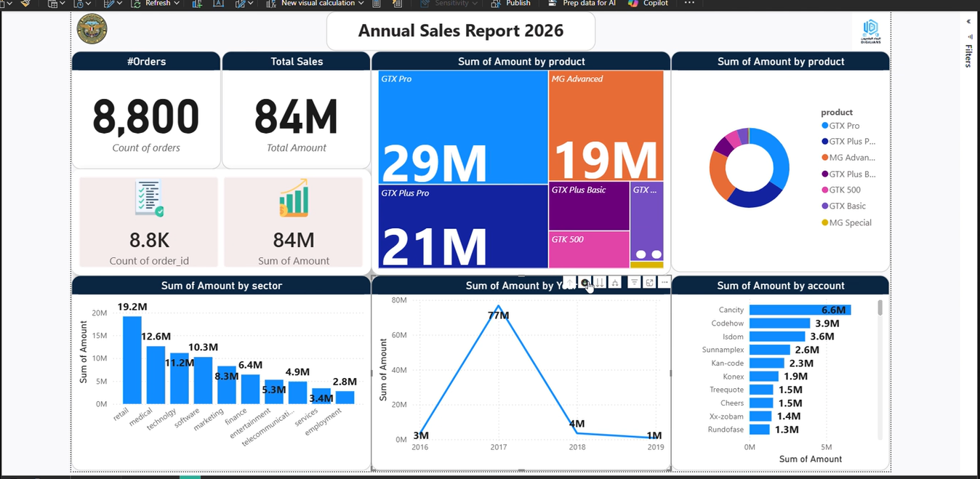The height and width of the screenshot is (479, 980).
Task: Select GTX Plus P... legend entry
Action: 848,142
